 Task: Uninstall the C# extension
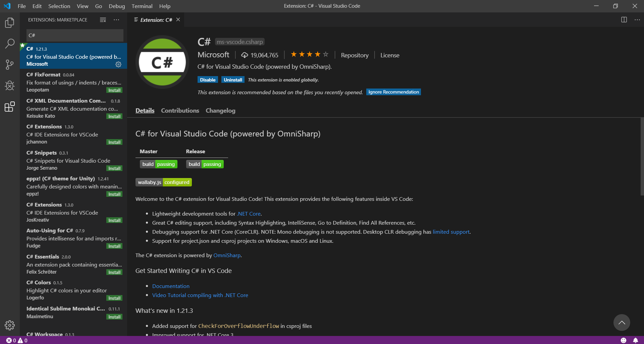pyautogui.click(x=233, y=80)
